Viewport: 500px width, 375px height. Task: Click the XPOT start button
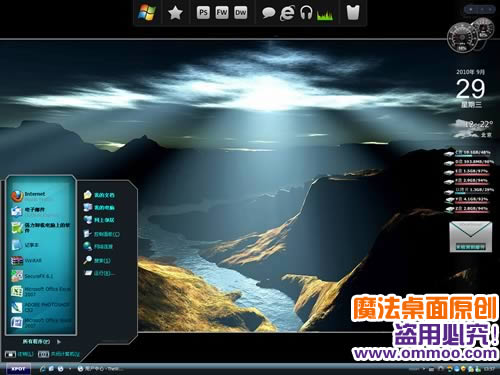coord(18,369)
